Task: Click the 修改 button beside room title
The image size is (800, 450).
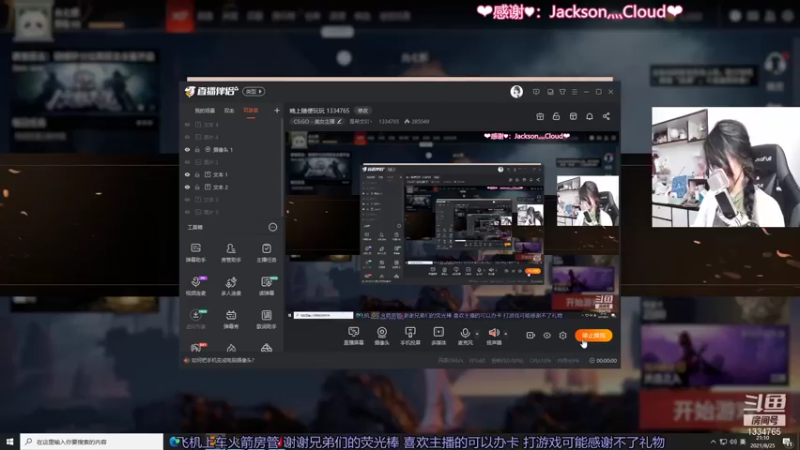Action: [362, 111]
